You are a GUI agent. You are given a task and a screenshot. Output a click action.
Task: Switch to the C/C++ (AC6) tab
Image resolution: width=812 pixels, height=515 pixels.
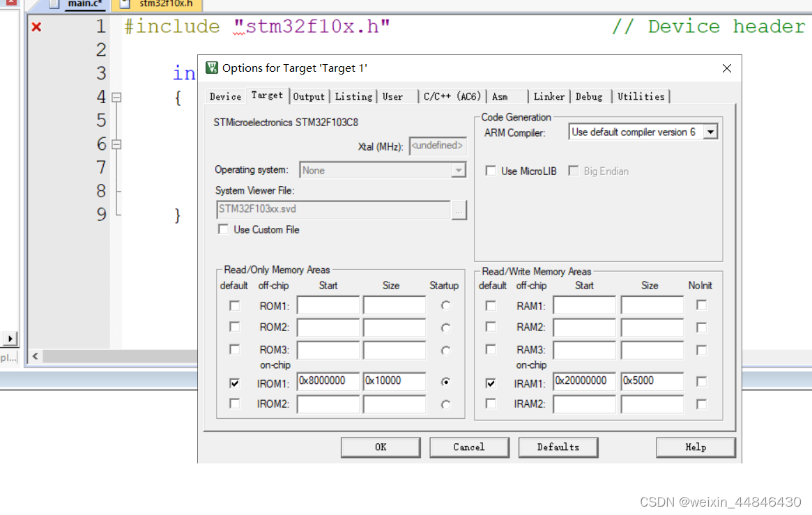click(x=452, y=96)
